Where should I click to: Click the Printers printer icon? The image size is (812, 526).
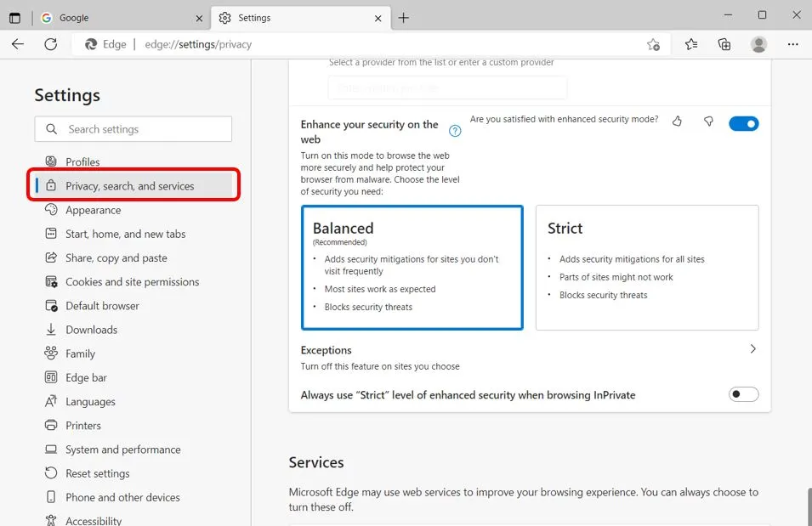click(51, 425)
